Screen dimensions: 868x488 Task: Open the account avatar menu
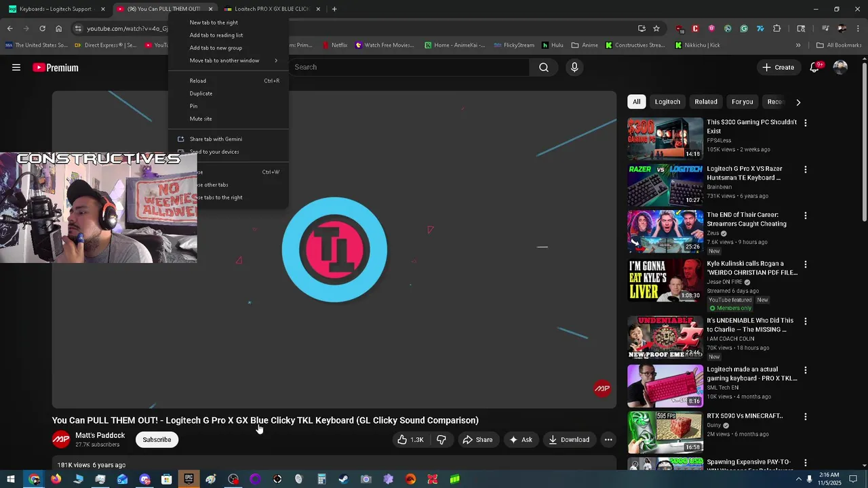[840, 67]
